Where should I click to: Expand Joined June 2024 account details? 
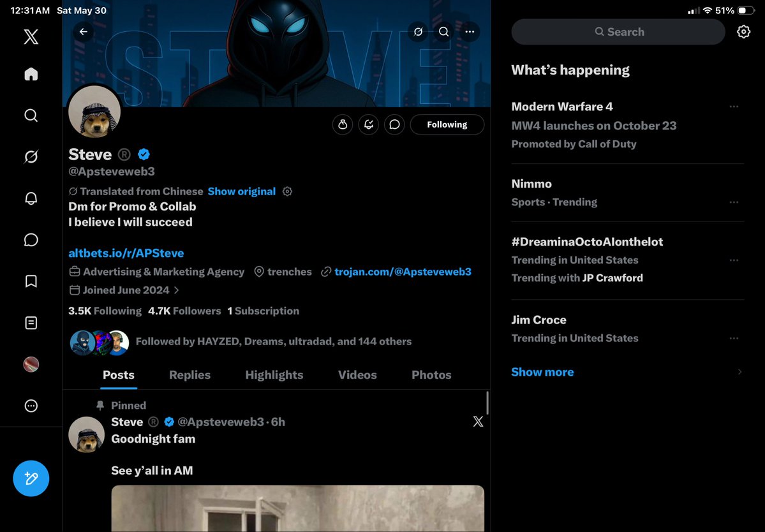(124, 290)
